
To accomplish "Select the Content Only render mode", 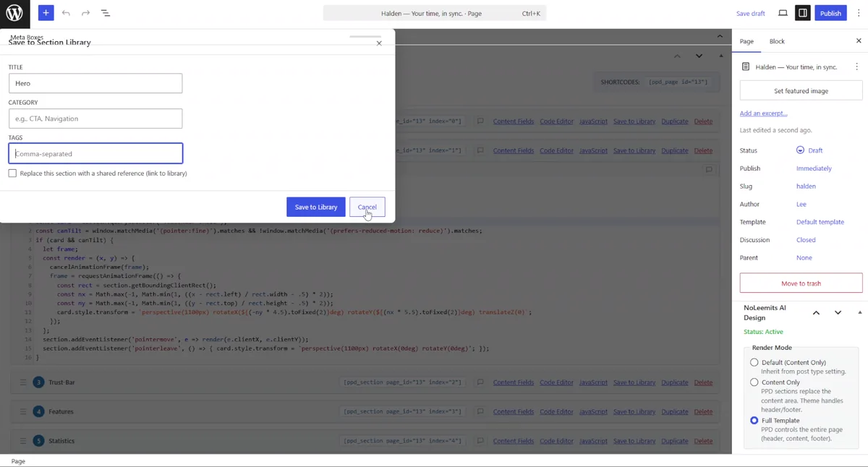I will coord(754,382).
